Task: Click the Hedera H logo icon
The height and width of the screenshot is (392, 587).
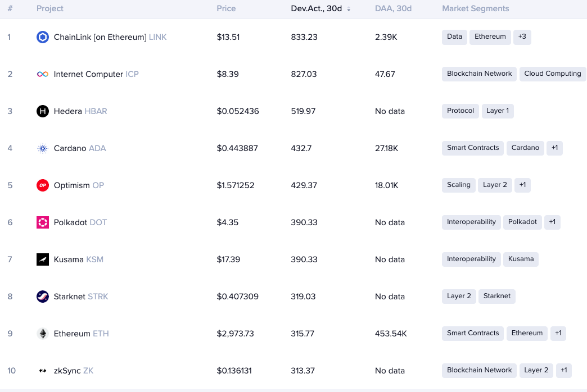Action: tap(43, 111)
